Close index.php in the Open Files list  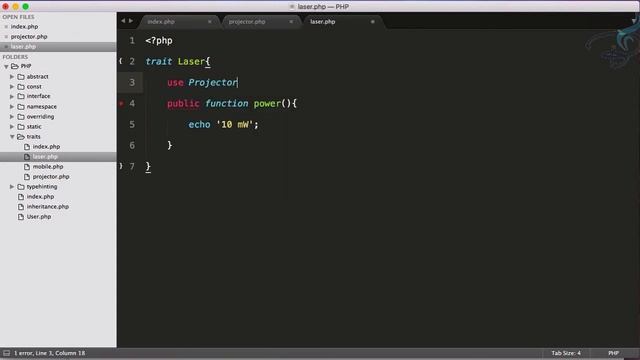coord(6,27)
